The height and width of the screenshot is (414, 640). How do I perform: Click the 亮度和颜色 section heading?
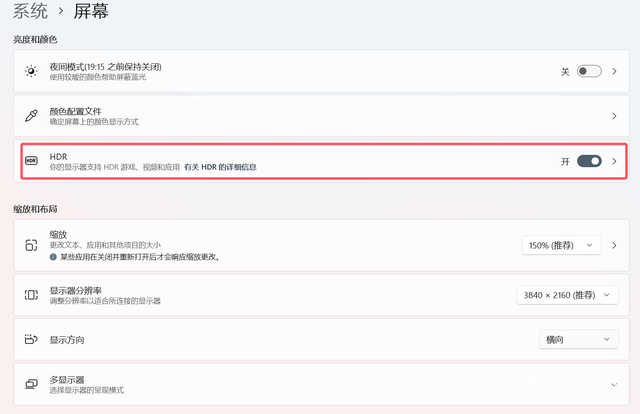coord(35,40)
